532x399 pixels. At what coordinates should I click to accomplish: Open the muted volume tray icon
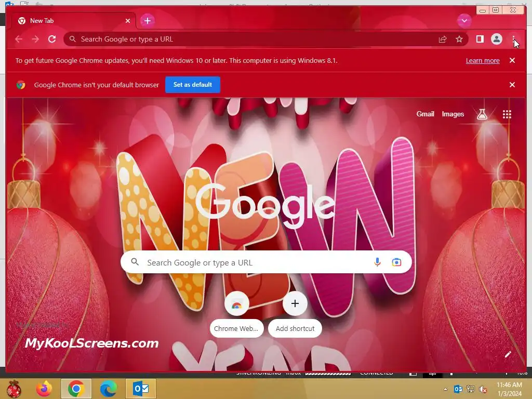pos(483,389)
